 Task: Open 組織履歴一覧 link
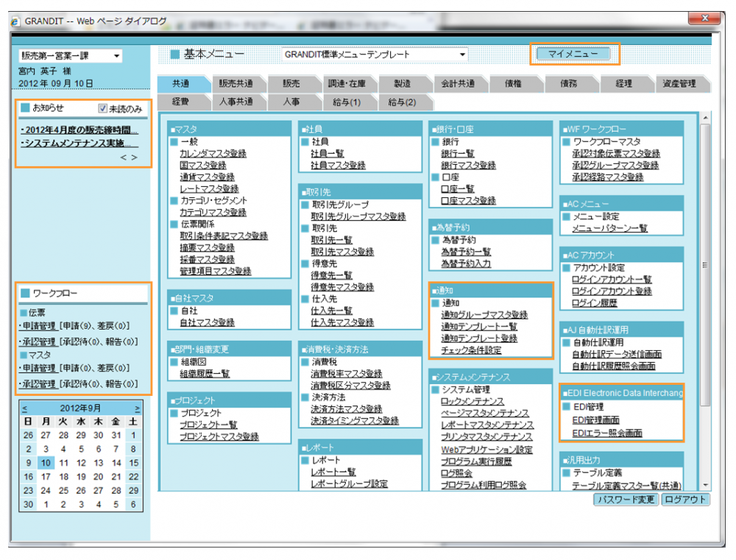point(205,374)
